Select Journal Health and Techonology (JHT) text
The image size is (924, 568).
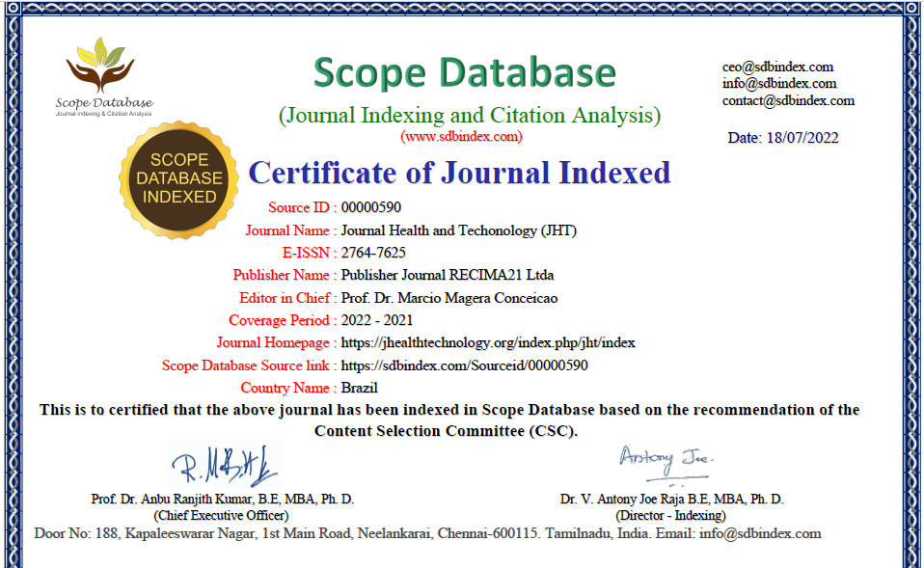458,230
